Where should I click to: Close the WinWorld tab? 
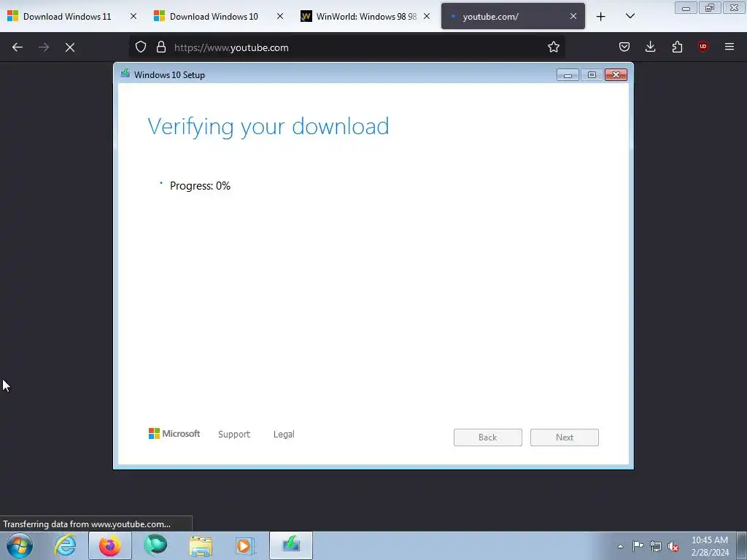pos(427,16)
